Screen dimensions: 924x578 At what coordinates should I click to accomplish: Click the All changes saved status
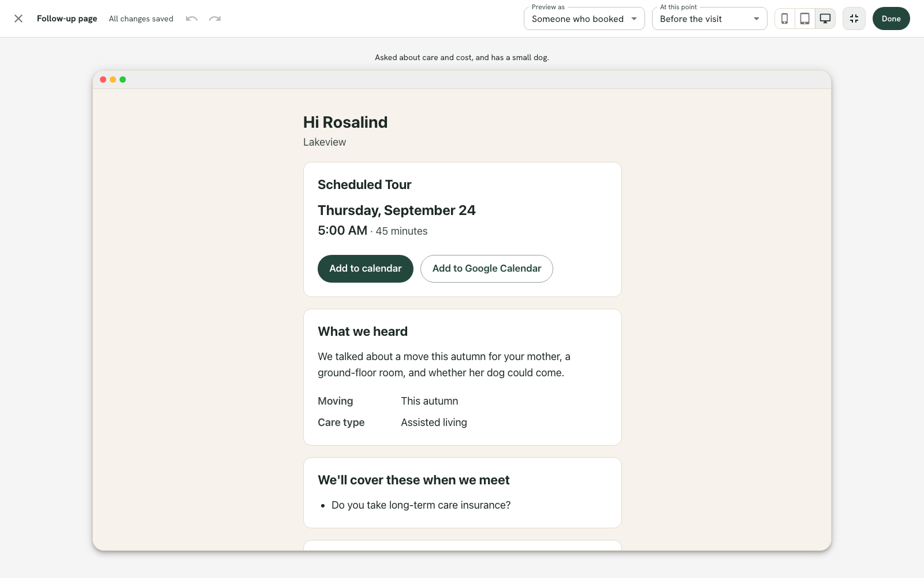point(141,18)
